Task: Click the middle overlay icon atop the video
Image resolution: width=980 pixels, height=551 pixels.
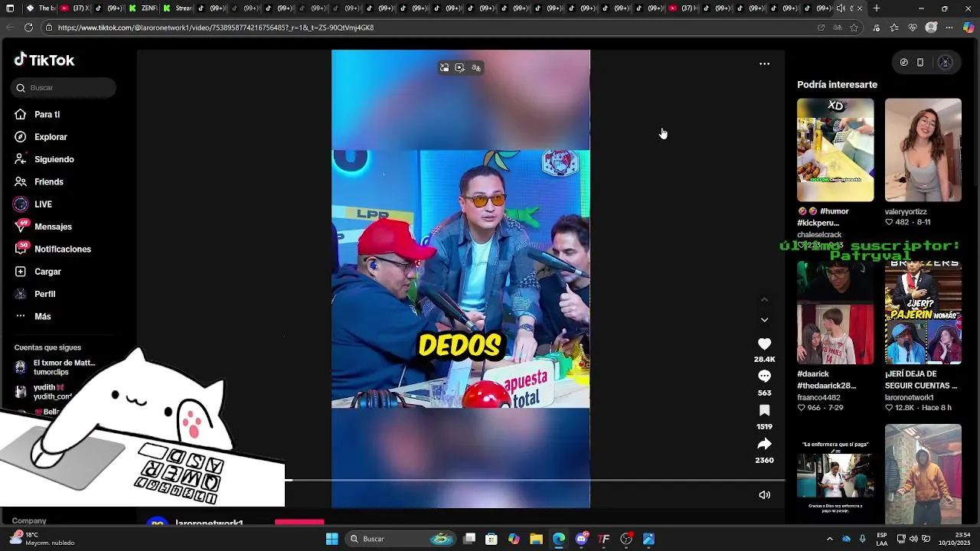Action: 459,68
